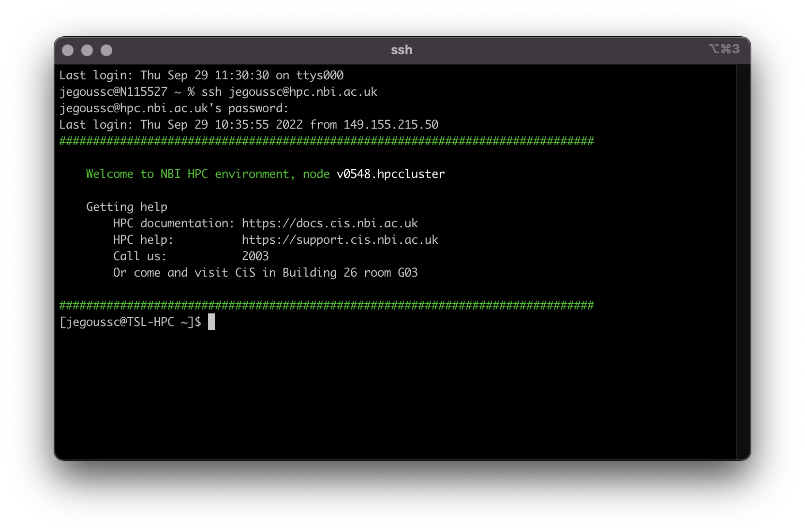Click the middle minimize window button
The image size is (805, 532).
(87, 50)
